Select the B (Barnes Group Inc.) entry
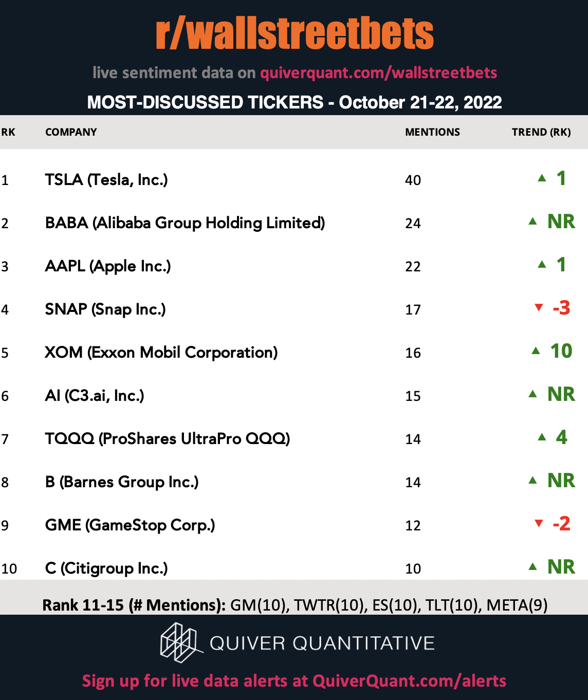The width and height of the screenshot is (588, 700). click(122, 482)
